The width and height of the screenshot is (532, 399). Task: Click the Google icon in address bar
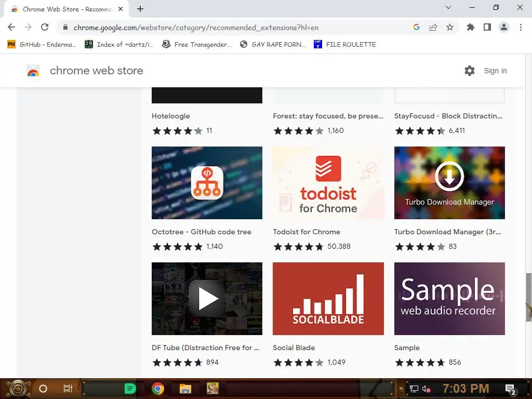[x=417, y=27]
